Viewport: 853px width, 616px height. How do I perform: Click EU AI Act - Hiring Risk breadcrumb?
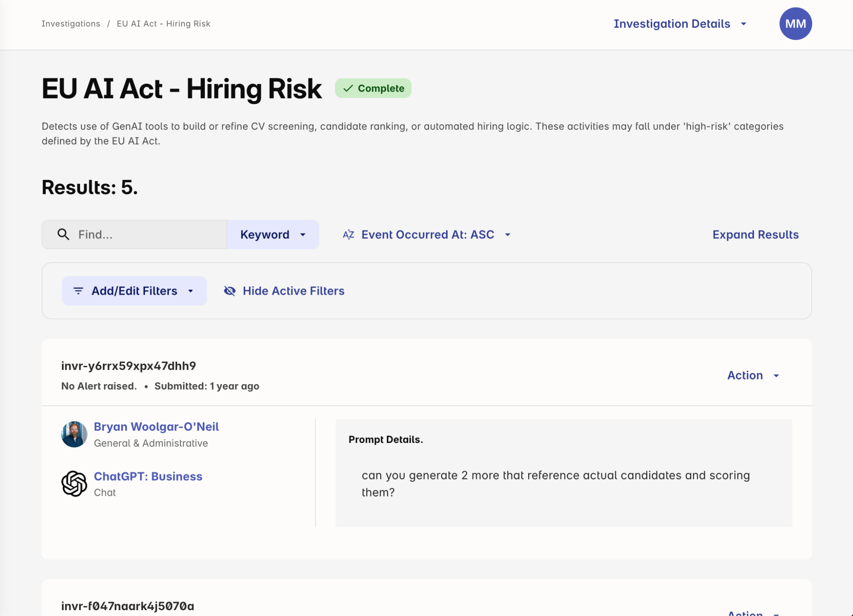tap(163, 24)
